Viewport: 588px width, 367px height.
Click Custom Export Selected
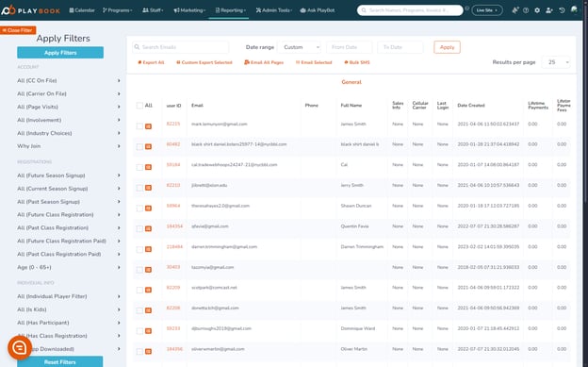click(x=204, y=62)
